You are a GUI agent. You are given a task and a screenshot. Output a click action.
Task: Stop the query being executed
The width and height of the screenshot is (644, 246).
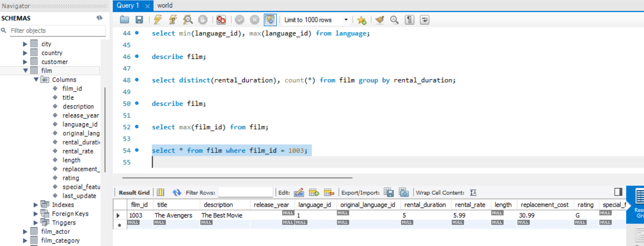point(202,20)
